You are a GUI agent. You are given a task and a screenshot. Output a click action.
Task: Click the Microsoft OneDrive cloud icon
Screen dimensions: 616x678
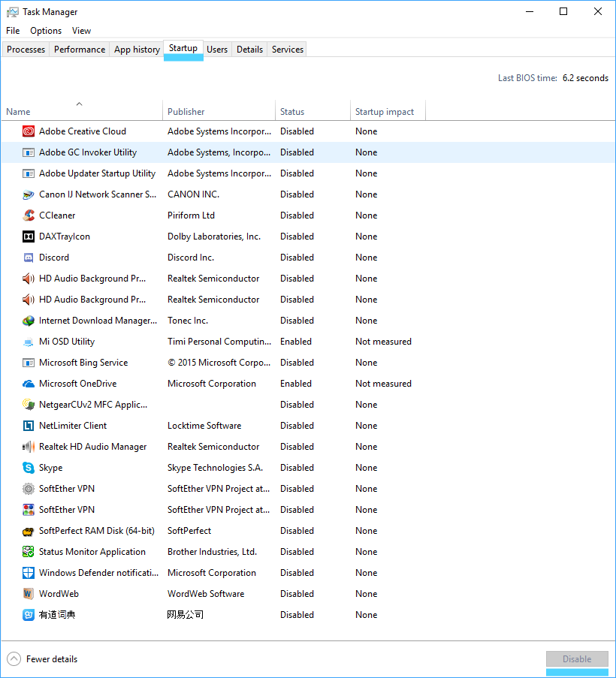[28, 384]
